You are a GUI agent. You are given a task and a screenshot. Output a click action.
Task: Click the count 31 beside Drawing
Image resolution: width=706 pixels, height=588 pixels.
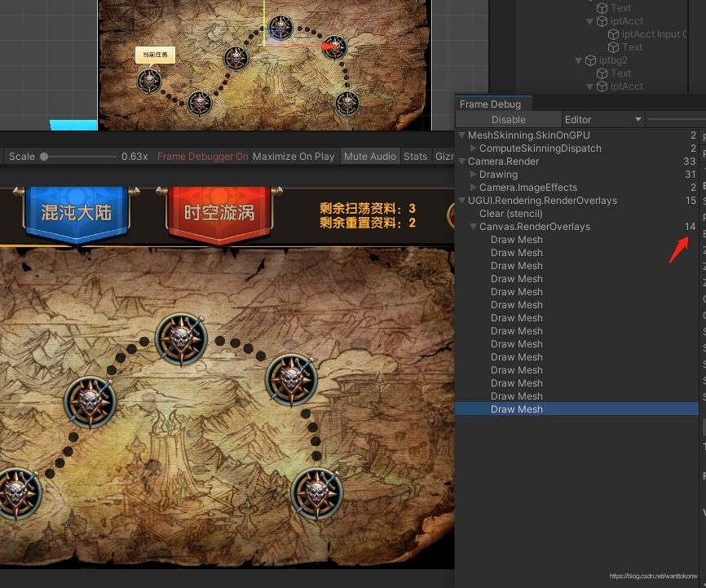pyautogui.click(x=691, y=175)
